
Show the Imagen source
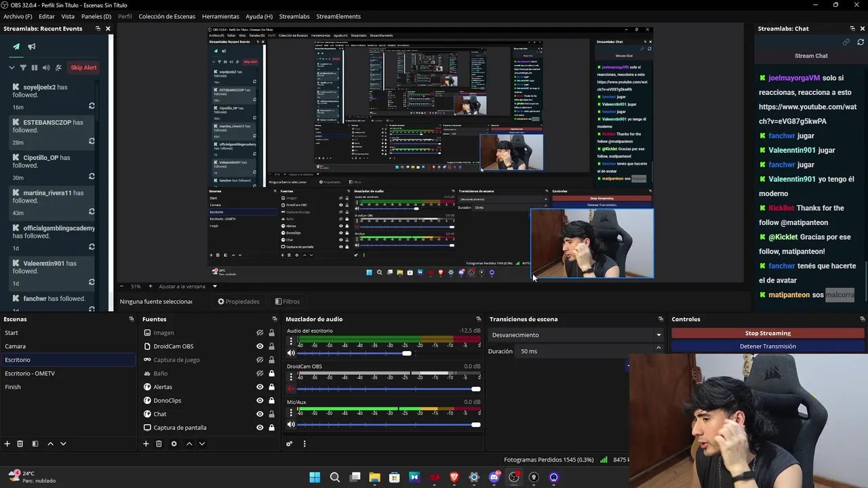[260, 333]
